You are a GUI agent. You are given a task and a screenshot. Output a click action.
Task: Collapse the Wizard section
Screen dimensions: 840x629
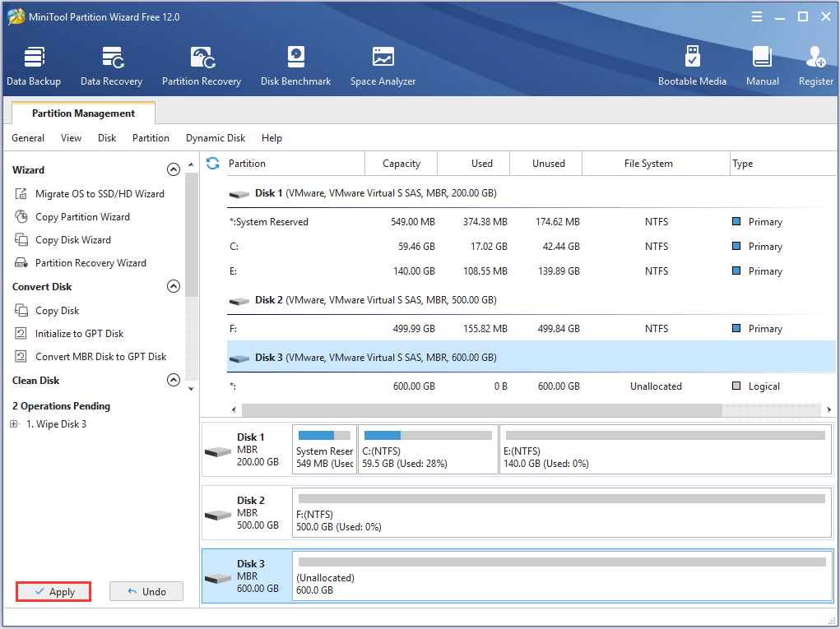coord(173,169)
